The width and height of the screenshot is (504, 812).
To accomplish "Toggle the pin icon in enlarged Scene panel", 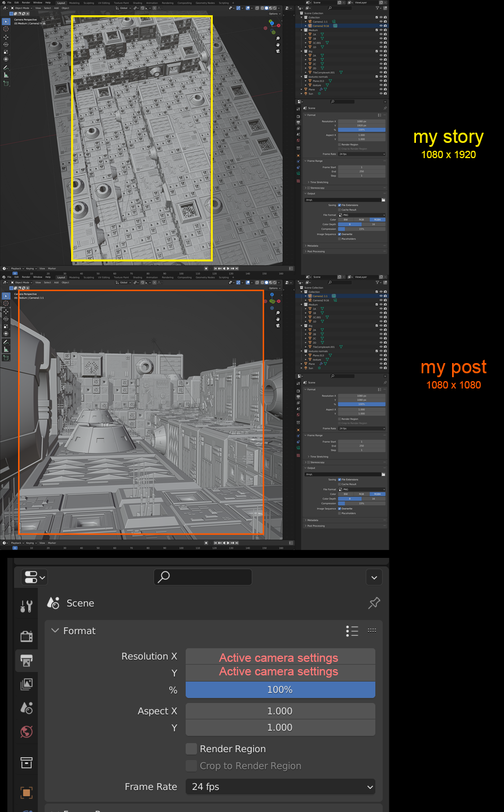I will (x=374, y=603).
